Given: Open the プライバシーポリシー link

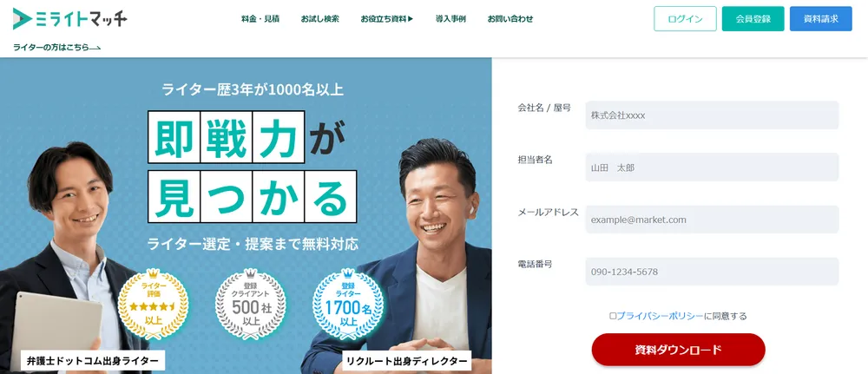Looking at the screenshot, I should pos(660,317).
